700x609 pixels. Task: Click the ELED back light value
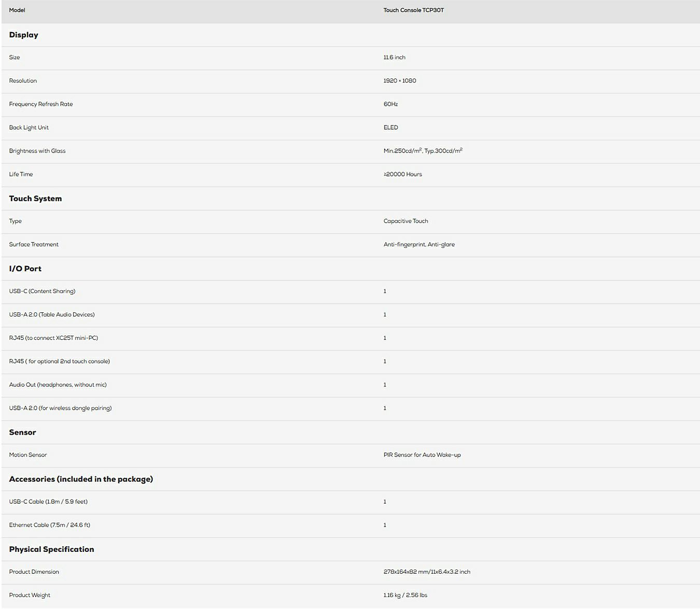390,128
